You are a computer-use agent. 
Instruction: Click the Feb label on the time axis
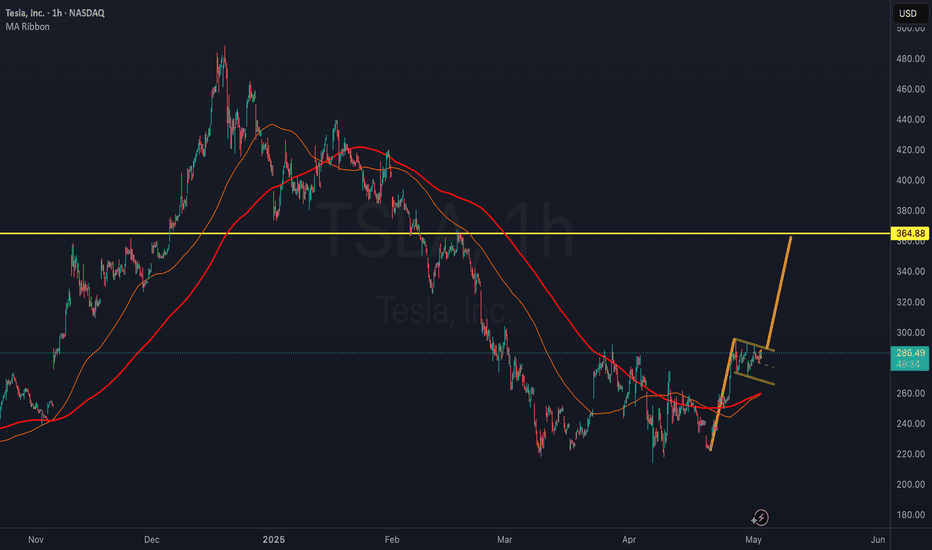pyautogui.click(x=392, y=540)
